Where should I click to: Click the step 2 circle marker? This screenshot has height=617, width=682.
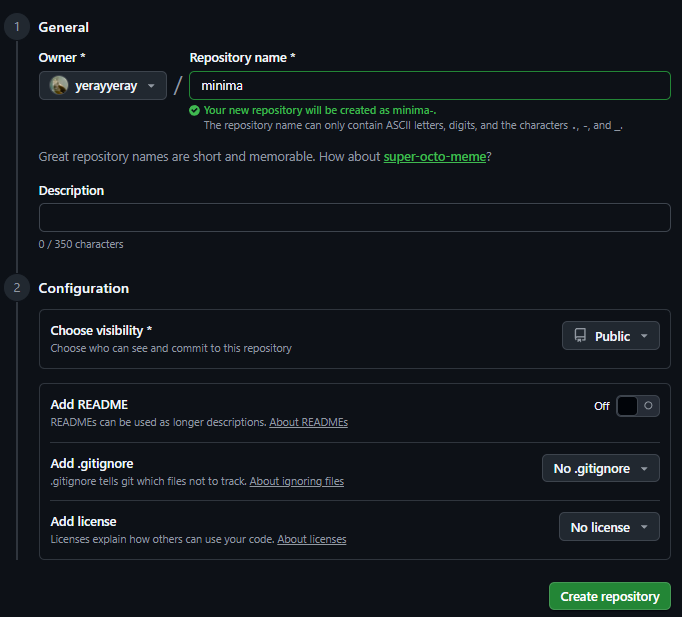point(16,288)
